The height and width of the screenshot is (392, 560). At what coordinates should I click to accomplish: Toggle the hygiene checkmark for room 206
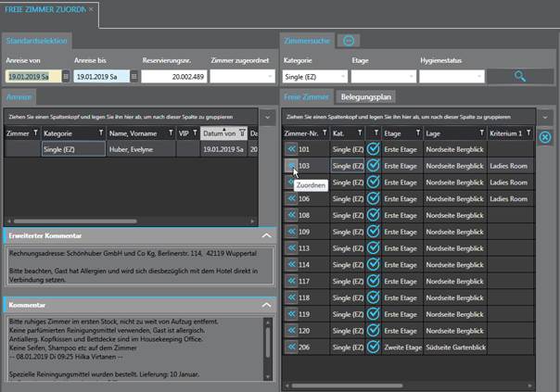tap(373, 347)
